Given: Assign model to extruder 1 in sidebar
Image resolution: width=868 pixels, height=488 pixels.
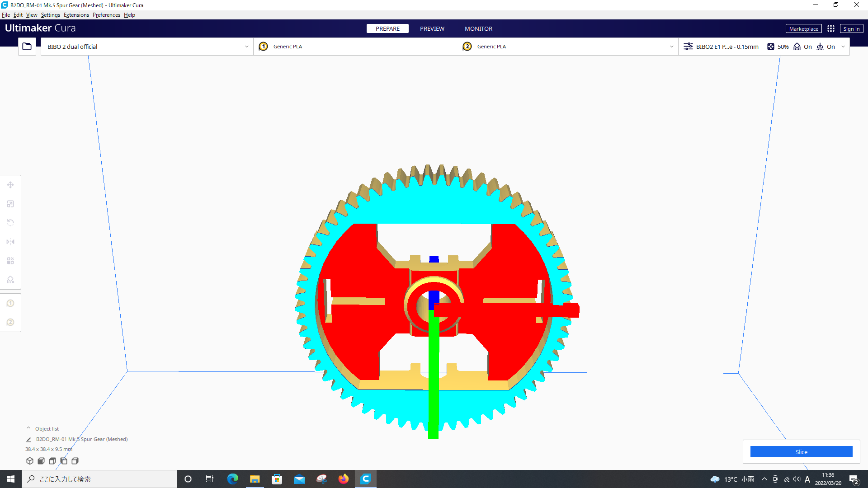Looking at the screenshot, I should pos(10,303).
